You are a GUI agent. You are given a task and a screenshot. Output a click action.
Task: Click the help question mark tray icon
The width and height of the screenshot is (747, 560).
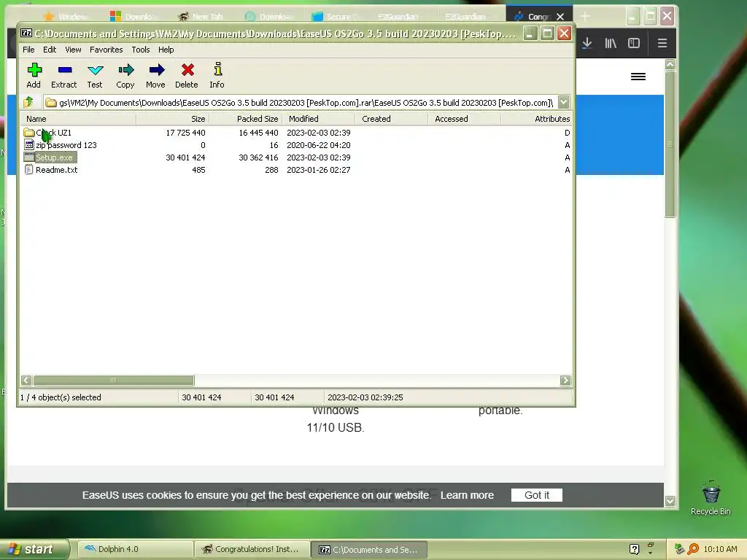[634, 549]
